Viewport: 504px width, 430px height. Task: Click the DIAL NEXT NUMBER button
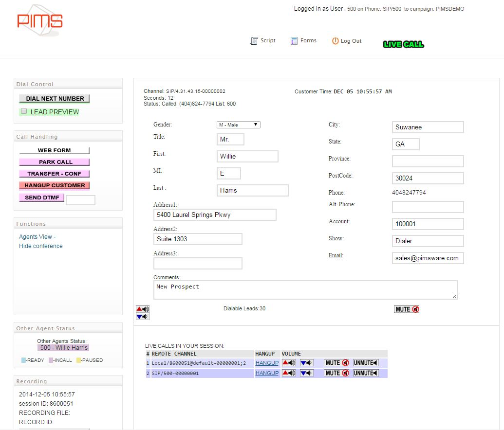(x=54, y=98)
